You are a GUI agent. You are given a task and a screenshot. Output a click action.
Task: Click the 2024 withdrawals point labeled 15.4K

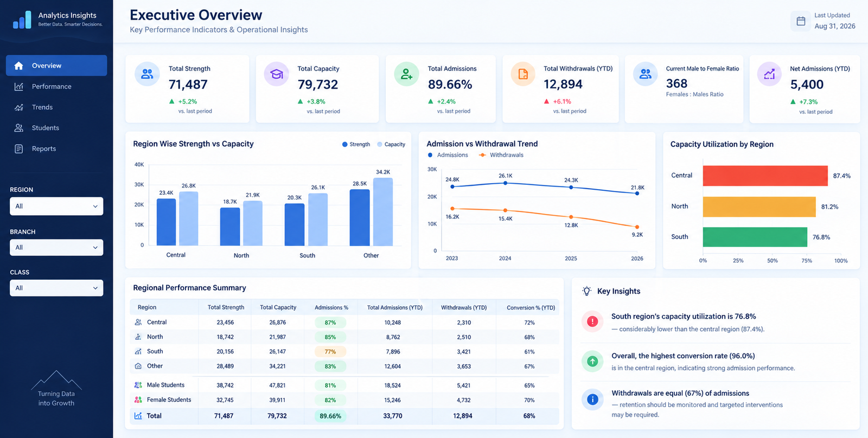tap(505, 210)
